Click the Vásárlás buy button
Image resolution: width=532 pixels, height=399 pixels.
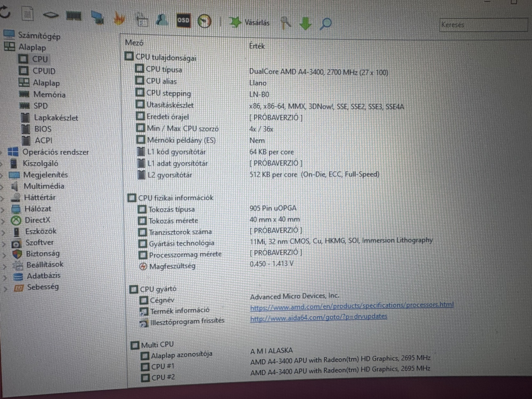tap(249, 22)
